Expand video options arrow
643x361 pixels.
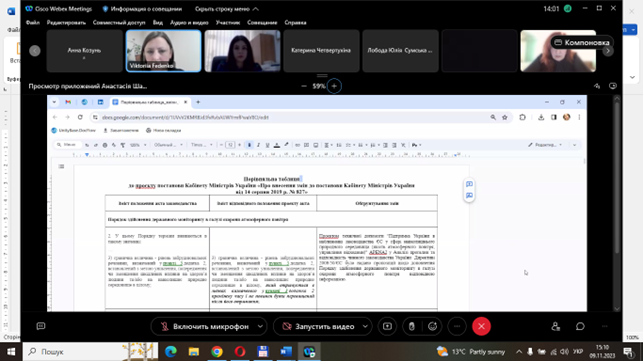click(x=365, y=327)
